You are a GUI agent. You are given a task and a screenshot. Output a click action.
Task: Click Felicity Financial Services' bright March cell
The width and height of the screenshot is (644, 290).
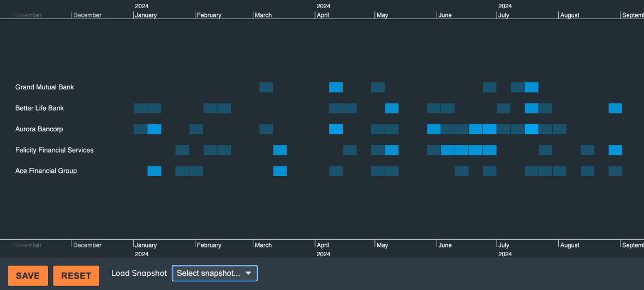pos(280,150)
